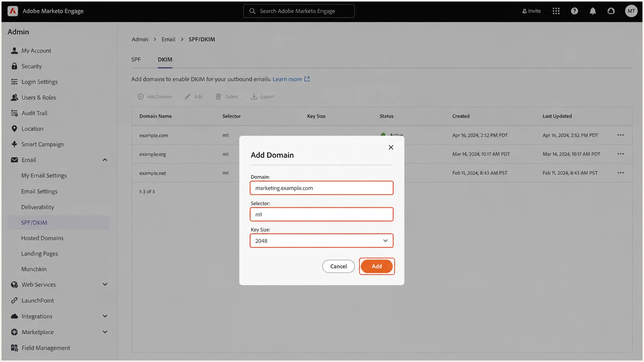Click the Adobe Marketo Engage logo icon
This screenshot has height=362, width=644.
13,11
